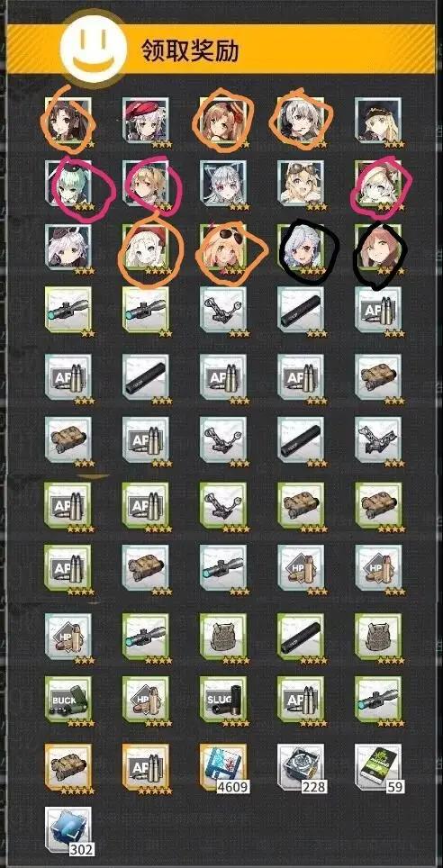The image size is (443, 868).
Task: Click the 领取奖励 header label
Action: pyautogui.click(x=190, y=51)
